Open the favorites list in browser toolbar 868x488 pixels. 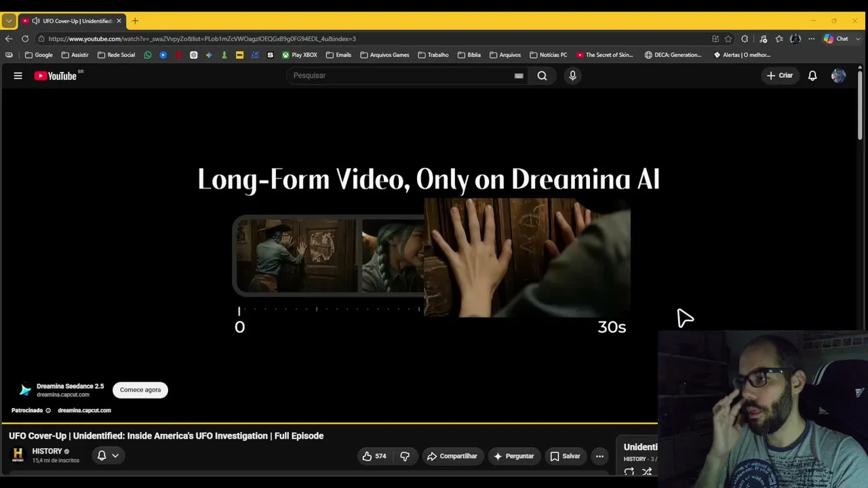(x=779, y=39)
